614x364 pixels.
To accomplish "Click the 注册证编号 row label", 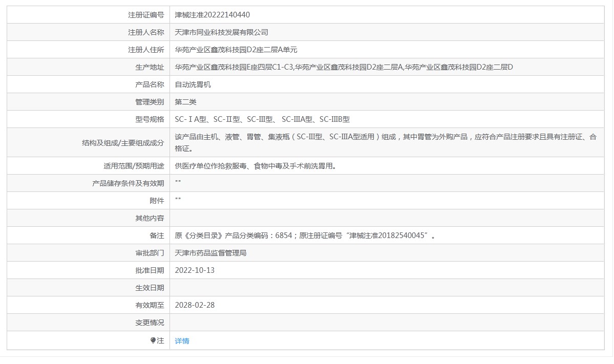I will (146, 15).
